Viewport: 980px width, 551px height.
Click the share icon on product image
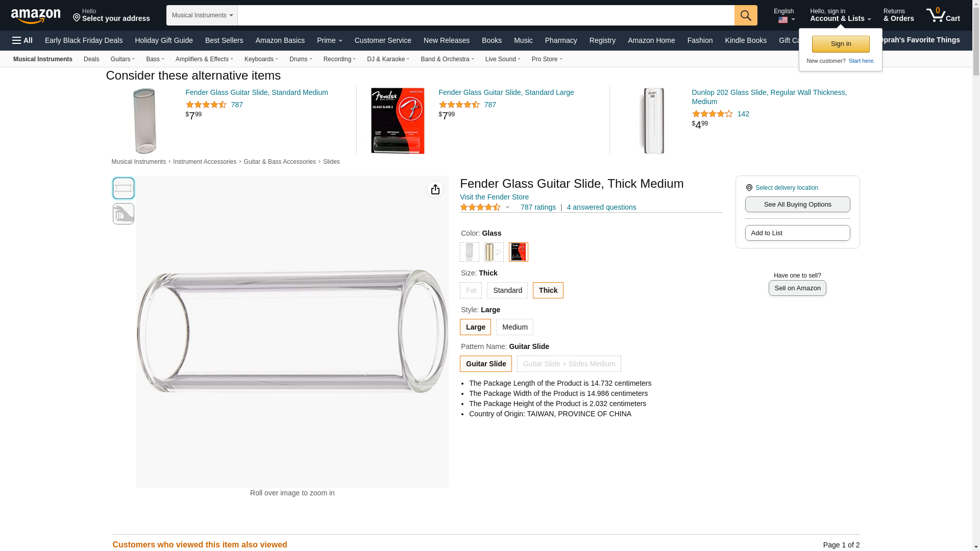click(x=435, y=190)
